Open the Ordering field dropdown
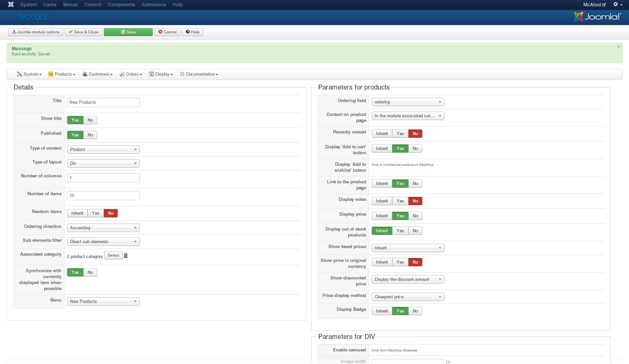 (408, 102)
